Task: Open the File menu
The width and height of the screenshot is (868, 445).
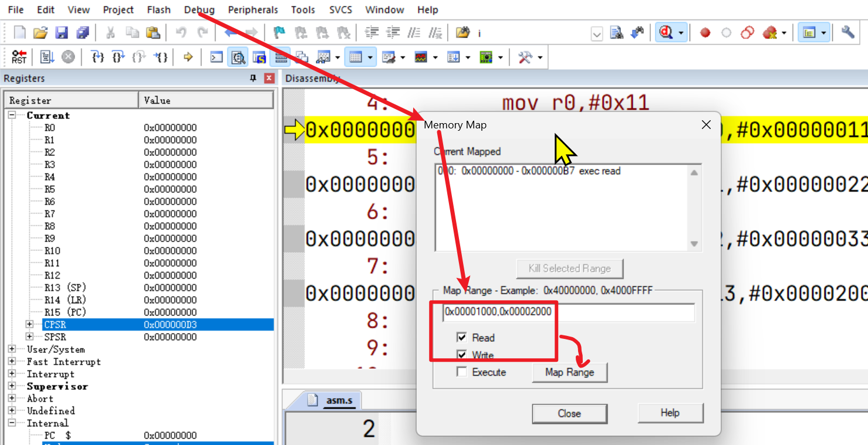Action: 16,9
